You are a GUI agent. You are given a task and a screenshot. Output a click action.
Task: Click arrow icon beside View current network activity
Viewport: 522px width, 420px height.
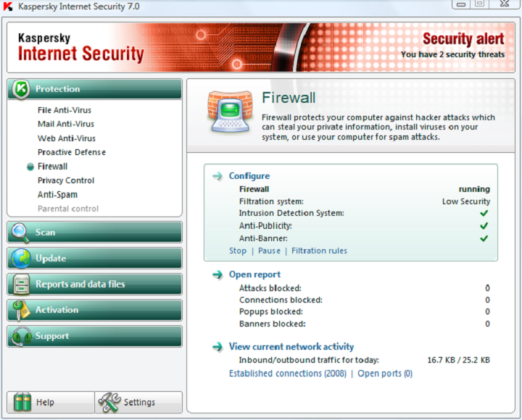(x=217, y=347)
